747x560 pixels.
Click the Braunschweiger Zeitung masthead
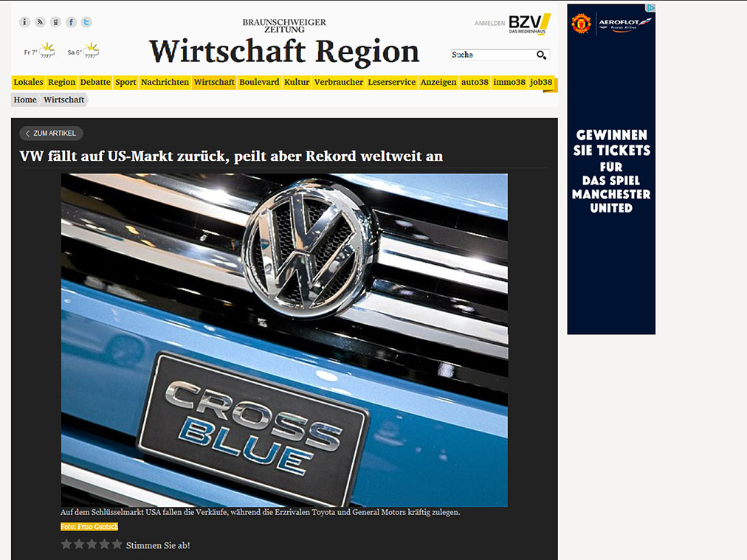click(284, 26)
